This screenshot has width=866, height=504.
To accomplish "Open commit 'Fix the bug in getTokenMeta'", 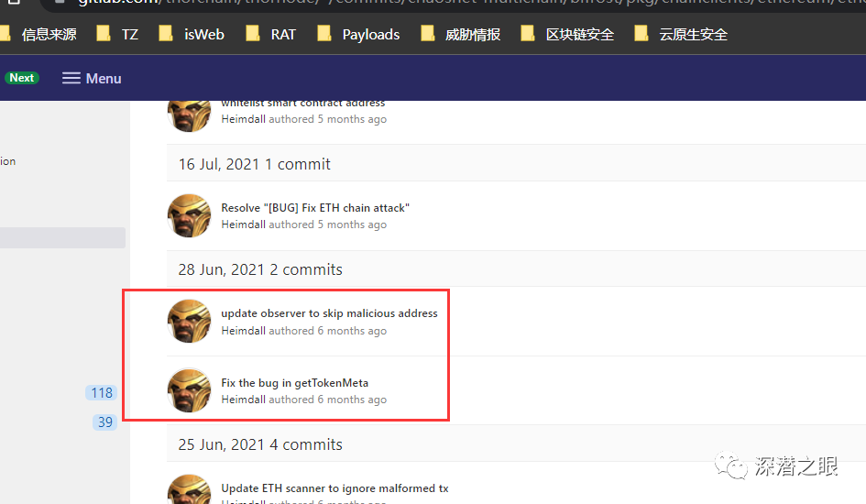I will pos(294,382).
